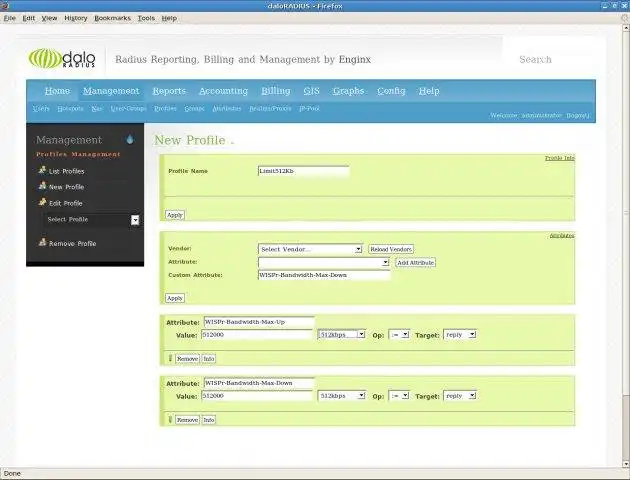Screen dimensions: 630x480
Task: Click the Users sub-navigation link
Action: point(41,108)
